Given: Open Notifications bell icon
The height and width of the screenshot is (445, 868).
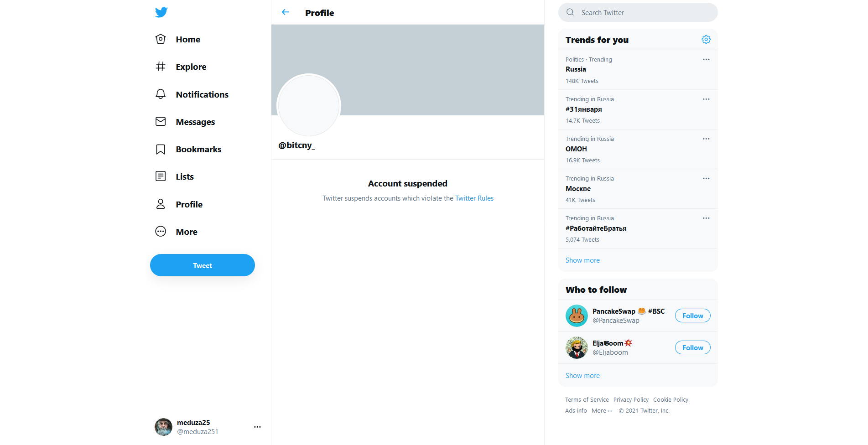Looking at the screenshot, I should (161, 94).
